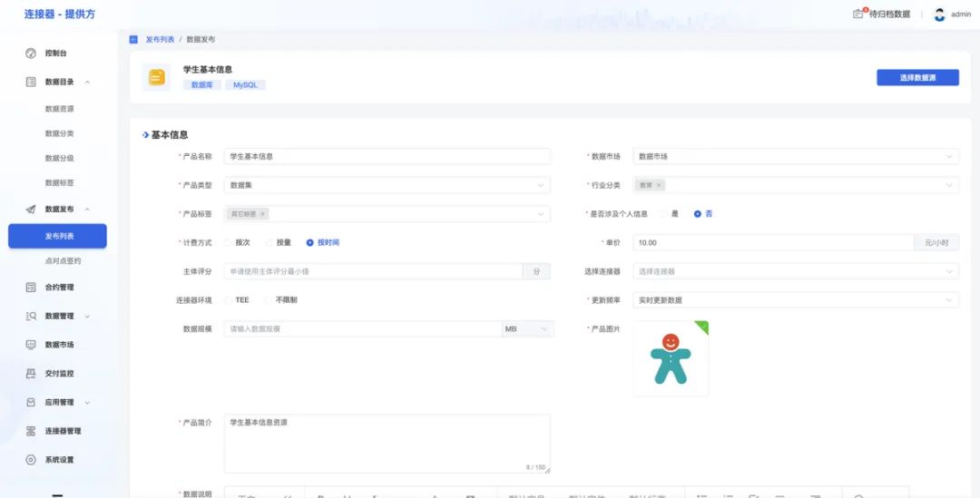The width and height of the screenshot is (980, 498).
Task: Open the 产品类型 dropdown
Action: click(387, 185)
